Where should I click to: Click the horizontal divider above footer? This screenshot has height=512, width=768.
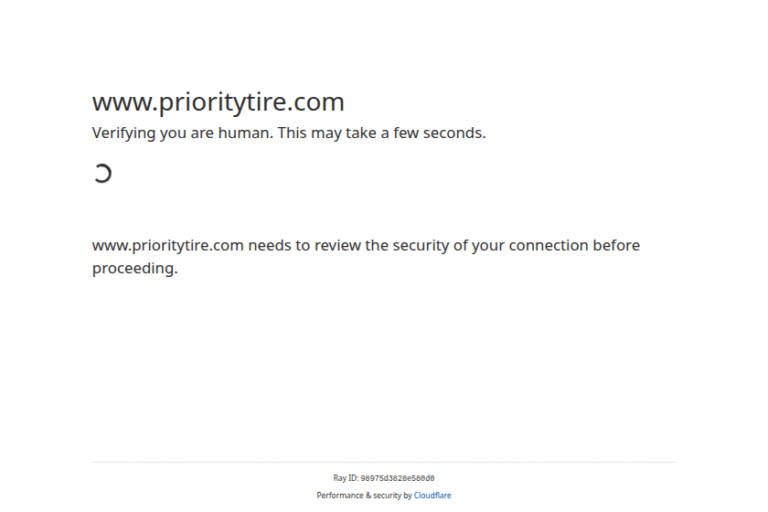point(384,462)
